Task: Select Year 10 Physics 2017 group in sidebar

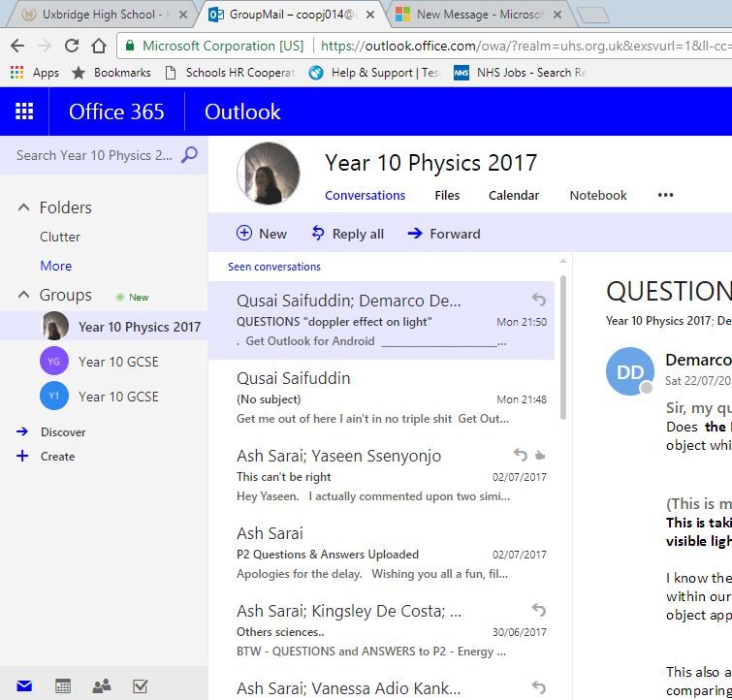Action: point(104,326)
